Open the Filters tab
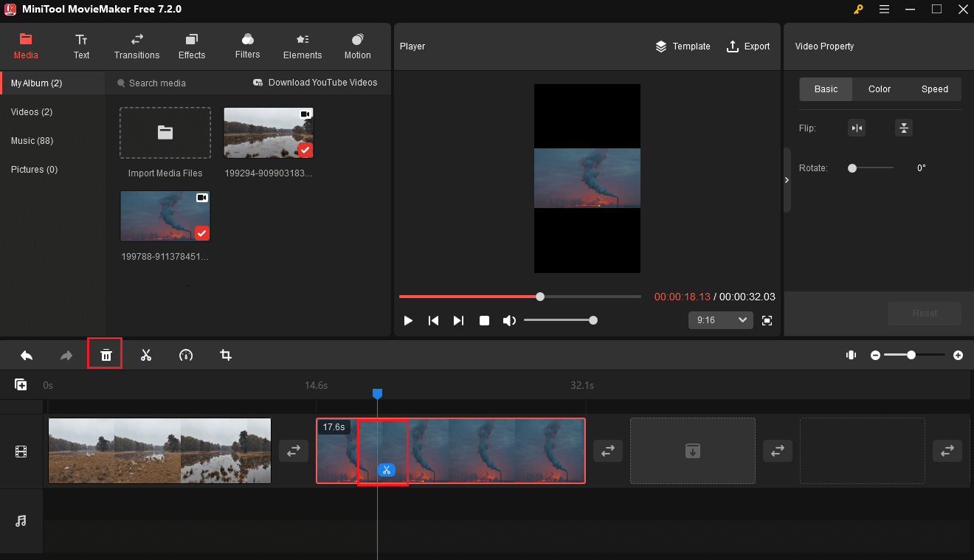974x560 pixels. 247,46
